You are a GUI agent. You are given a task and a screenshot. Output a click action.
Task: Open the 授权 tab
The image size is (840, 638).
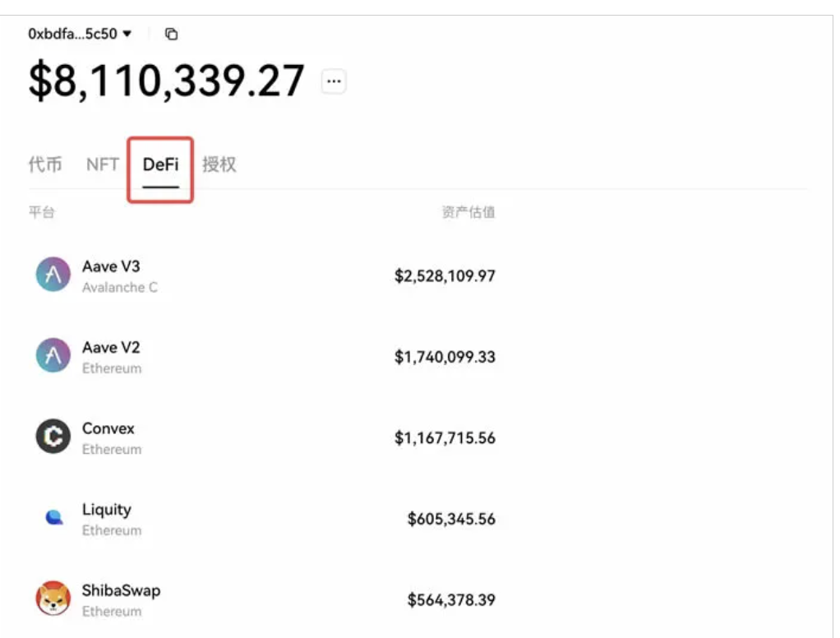[x=219, y=164]
